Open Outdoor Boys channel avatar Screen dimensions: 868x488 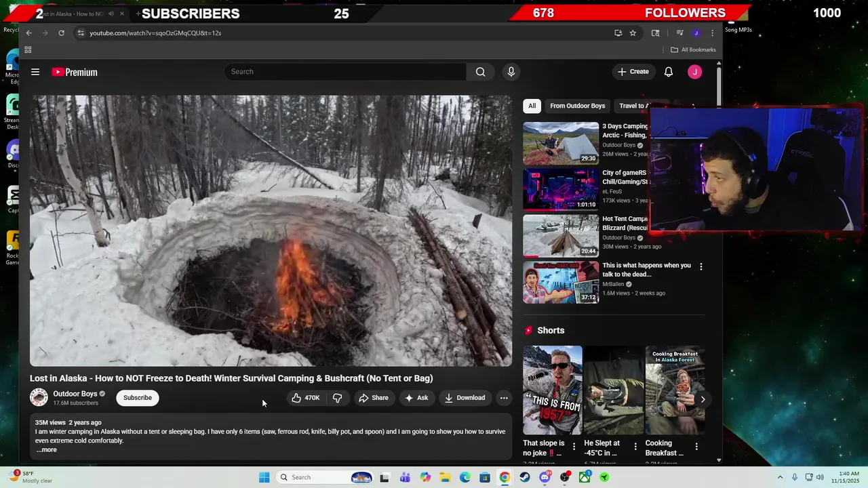39,398
